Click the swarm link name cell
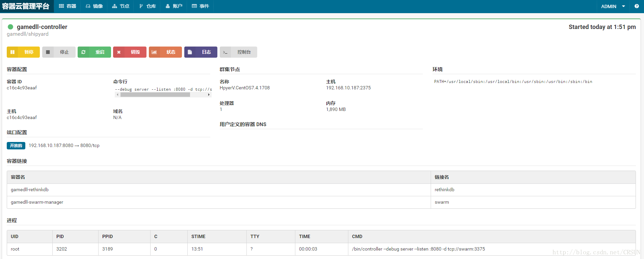Viewport: 644px width, 259px height. [x=533, y=202]
